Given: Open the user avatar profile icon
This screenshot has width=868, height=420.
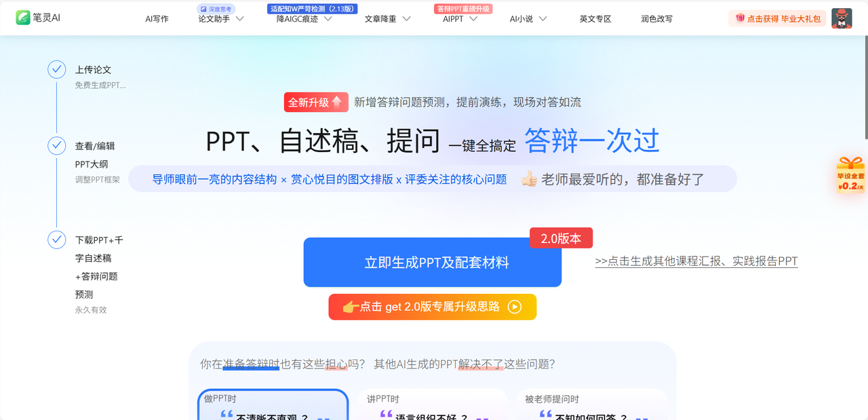Looking at the screenshot, I should pos(842,18).
